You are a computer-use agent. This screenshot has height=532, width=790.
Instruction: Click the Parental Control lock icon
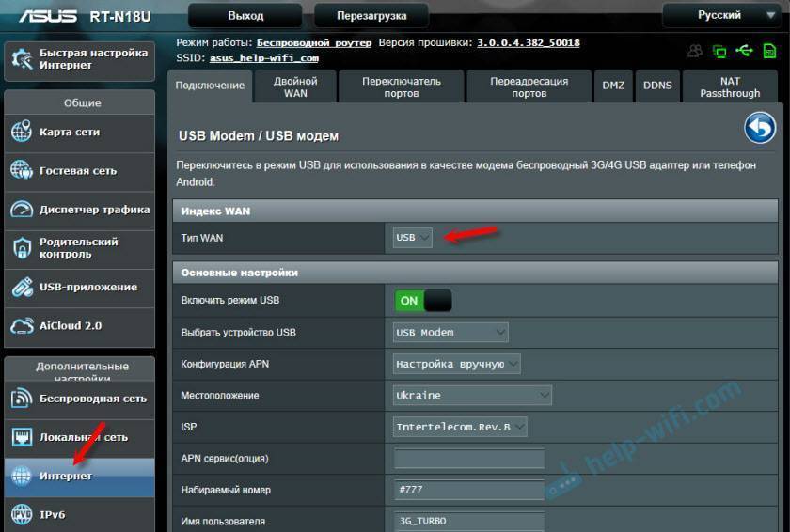click(x=22, y=248)
